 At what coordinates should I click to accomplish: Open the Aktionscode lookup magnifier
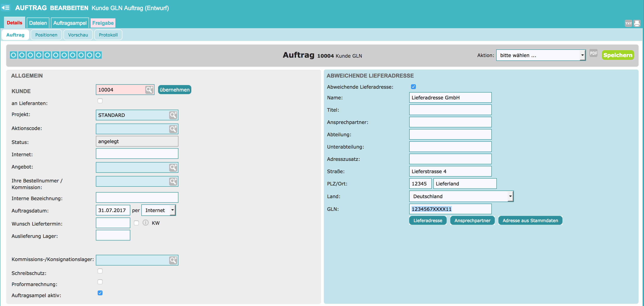pos(173,129)
